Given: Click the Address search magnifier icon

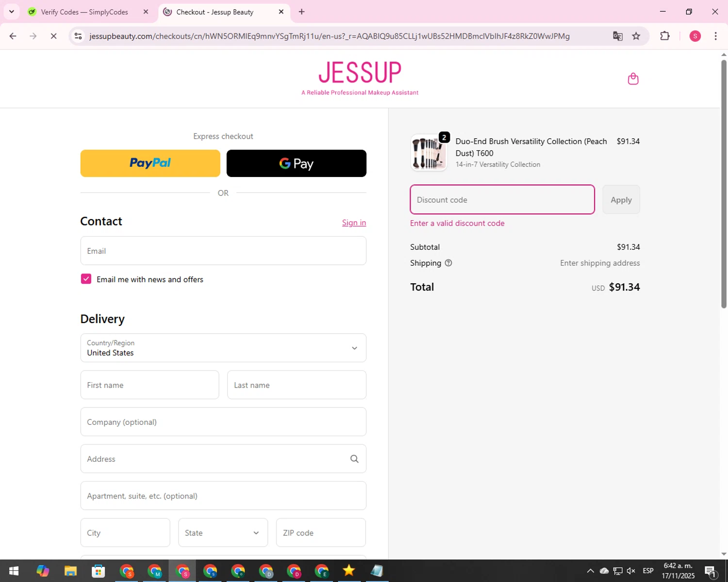Looking at the screenshot, I should pos(354,459).
